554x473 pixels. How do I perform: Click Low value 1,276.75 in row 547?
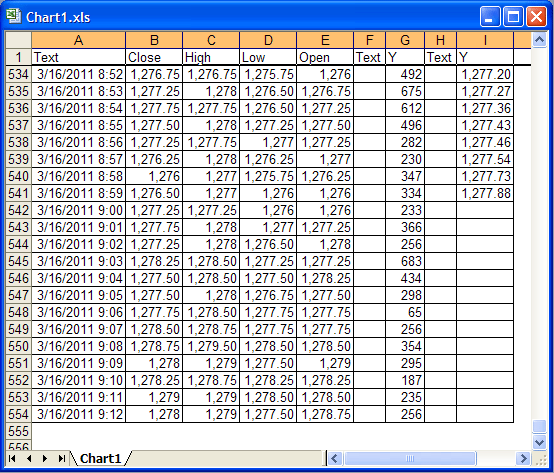pos(268,295)
